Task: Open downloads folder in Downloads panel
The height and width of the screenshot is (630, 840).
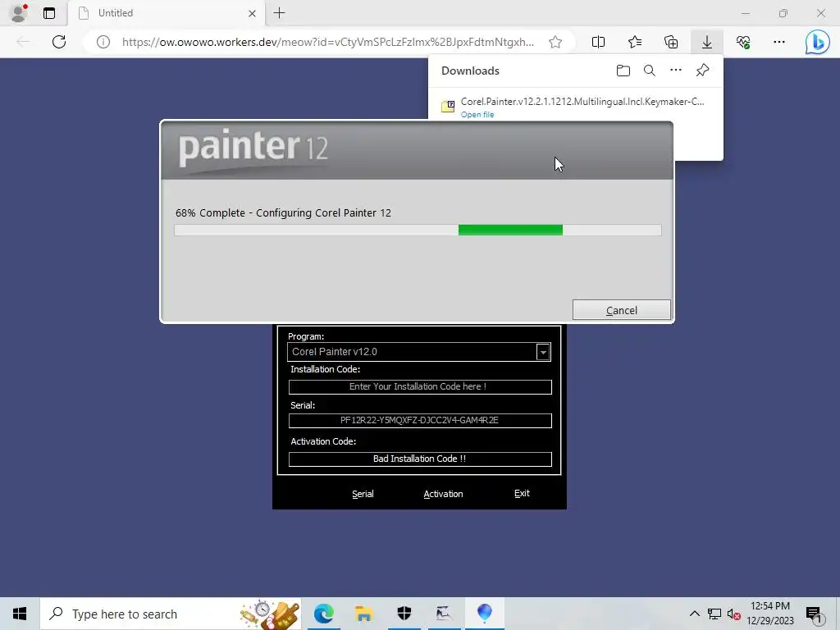Action: [x=623, y=71]
